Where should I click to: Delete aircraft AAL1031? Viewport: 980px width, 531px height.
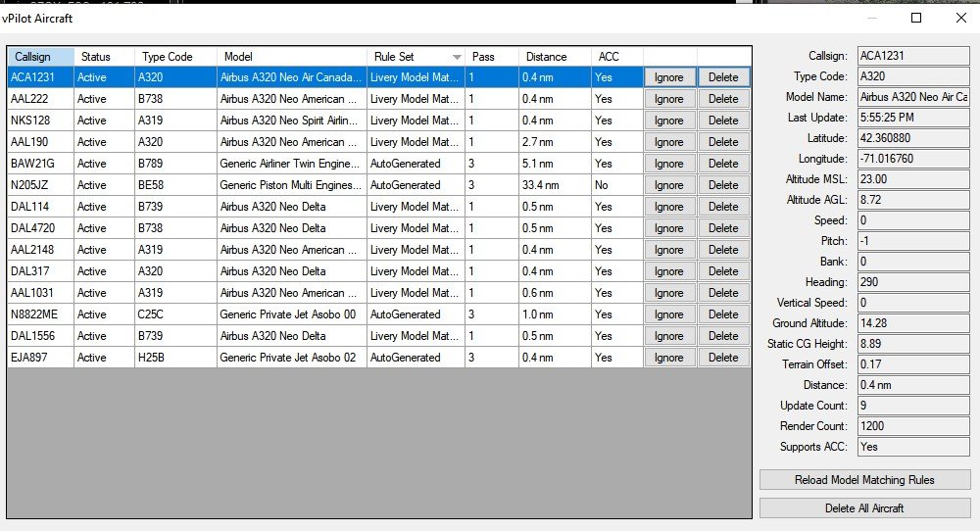(723, 293)
